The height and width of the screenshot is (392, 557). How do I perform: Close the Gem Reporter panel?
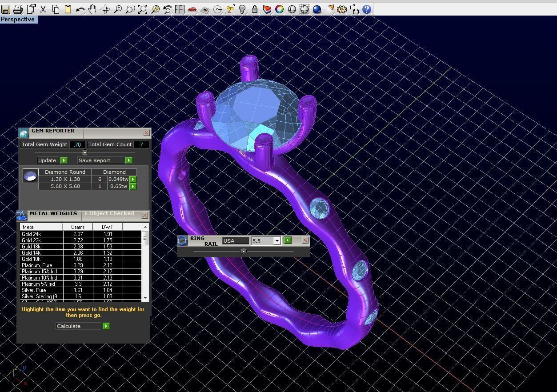pos(146,133)
